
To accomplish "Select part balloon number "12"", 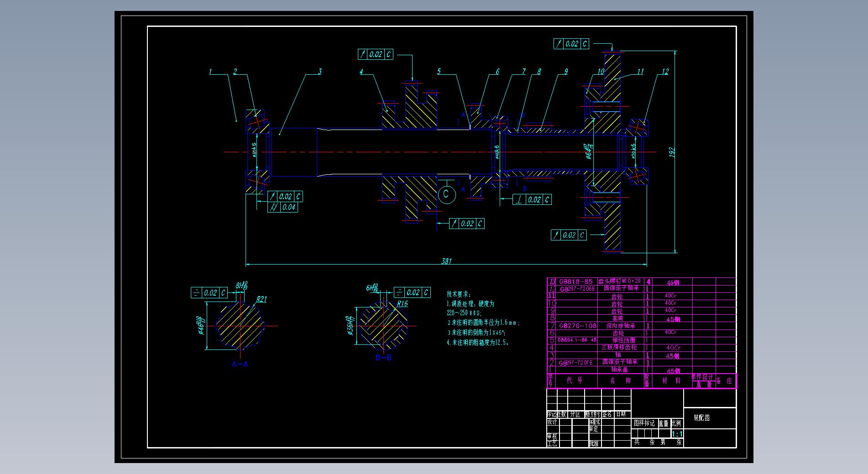I will point(665,71).
